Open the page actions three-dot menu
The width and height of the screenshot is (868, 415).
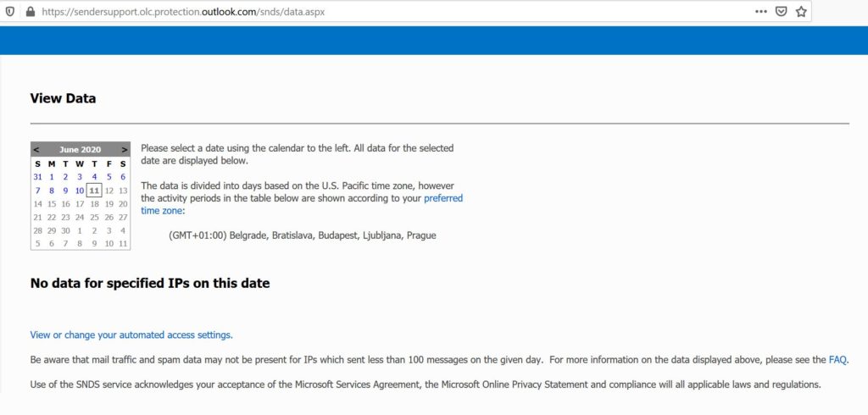[759, 12]
